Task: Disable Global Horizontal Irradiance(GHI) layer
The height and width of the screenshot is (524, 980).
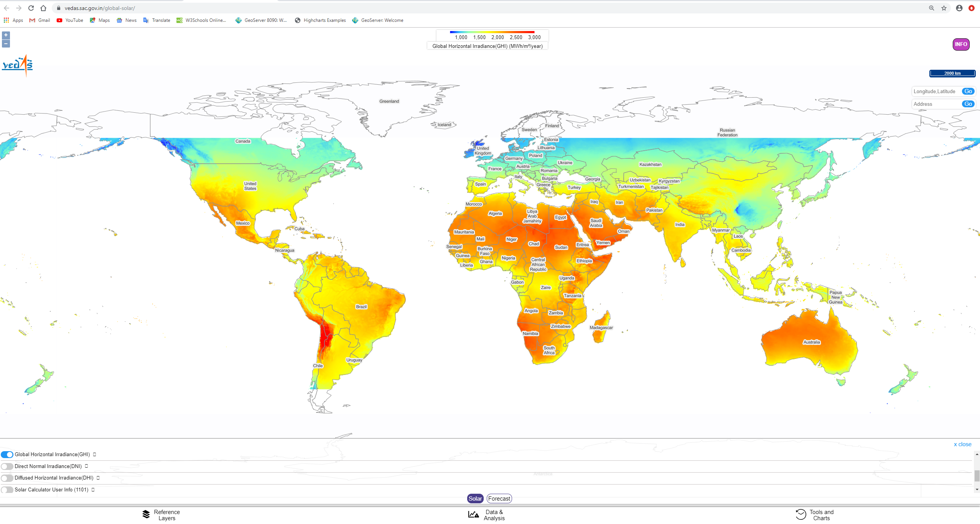Action: (7, 455)
